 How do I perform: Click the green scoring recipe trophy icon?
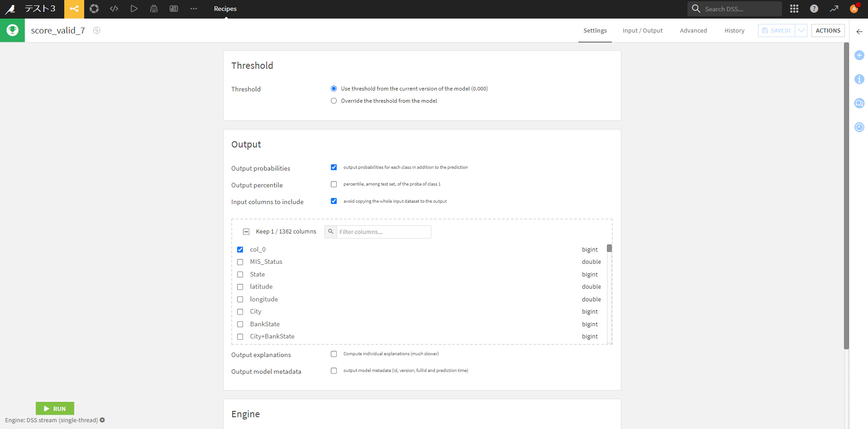pyautogui.click(x=12, y=30)
